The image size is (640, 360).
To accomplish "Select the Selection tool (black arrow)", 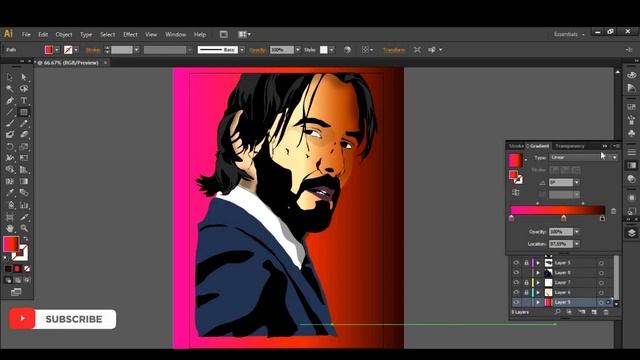I will (10, 77).
